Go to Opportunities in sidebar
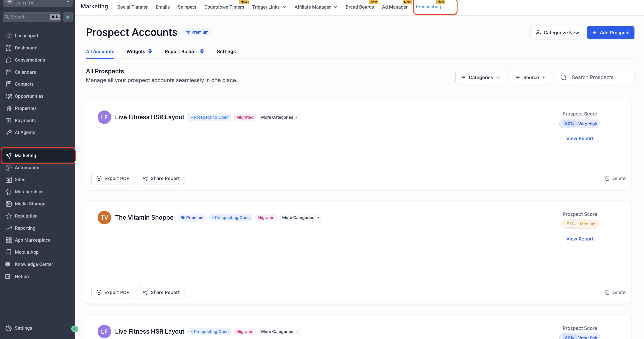Screen dimensions: 644x339 click(29, 96)
